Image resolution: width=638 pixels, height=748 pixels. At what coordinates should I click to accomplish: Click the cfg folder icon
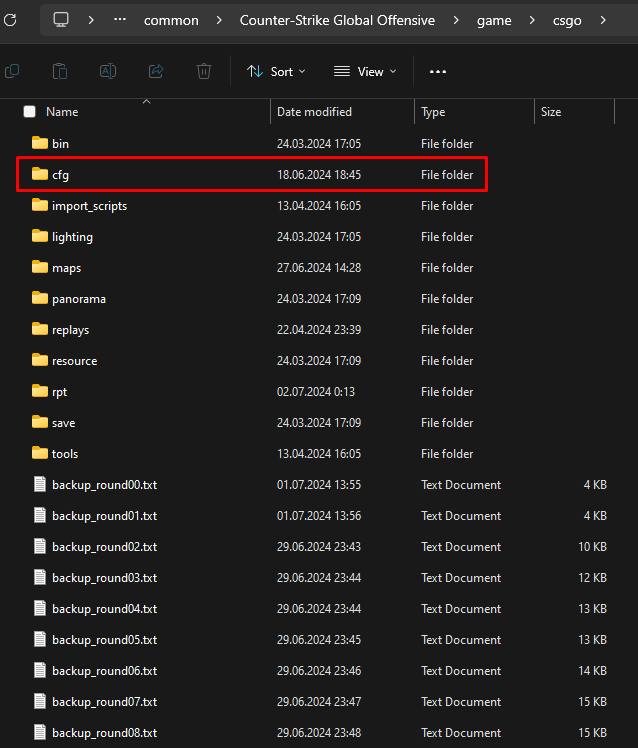[40, 174]
